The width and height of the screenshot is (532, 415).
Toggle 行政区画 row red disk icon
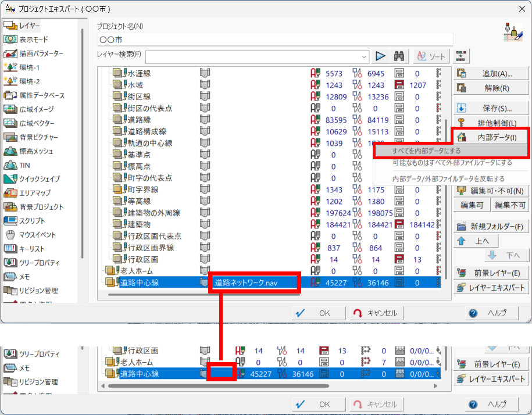tap(399, 259)
